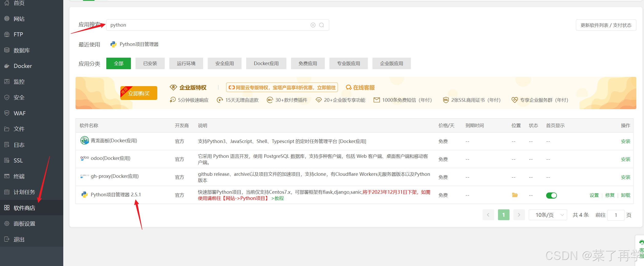644x266 pixels.
Task: Clear the app search field
Action: click(313, 25)
